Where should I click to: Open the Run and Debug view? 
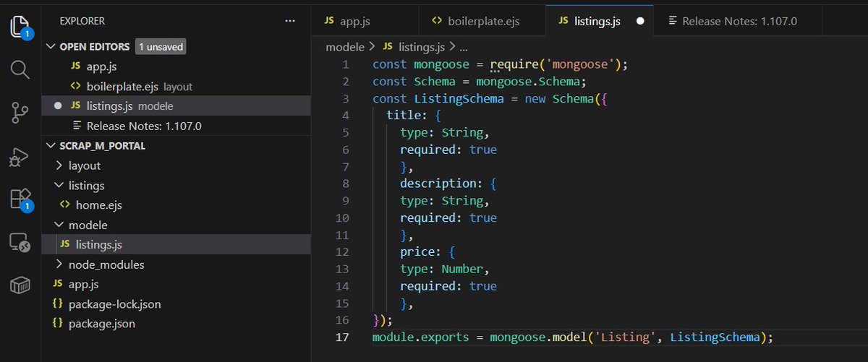[20, 156]
